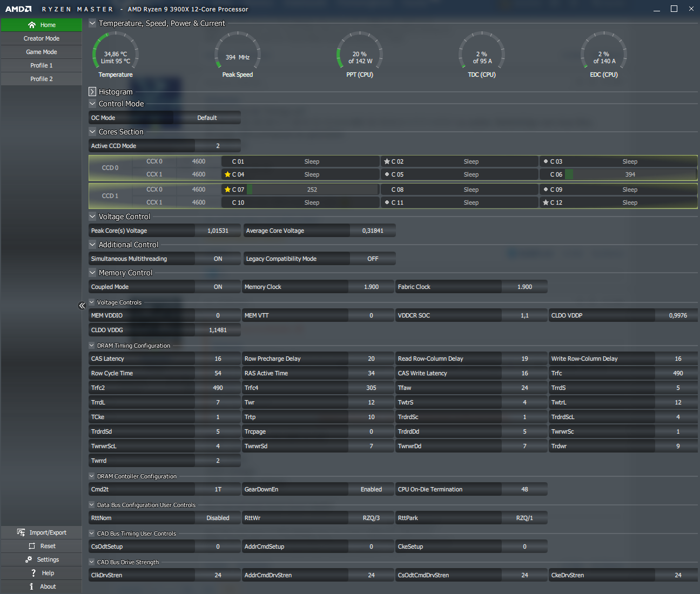
Task: Click the Peak Core(s) Voltage value
Action: [218, 231]
